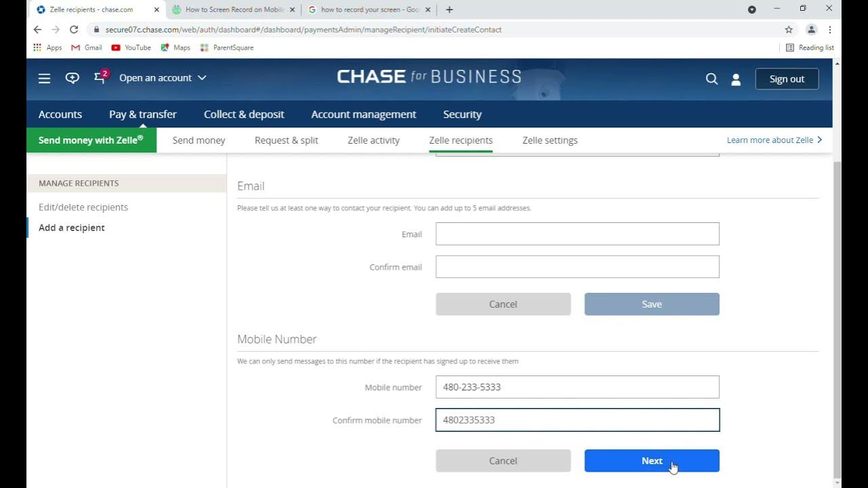Screen dimensions: 868x488
Task: Click browser back arrow
Action: coord(37,30)
